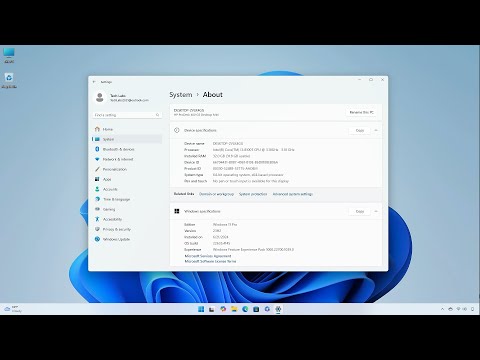
Task: Copy the Windows specifications
Action: 360,211
